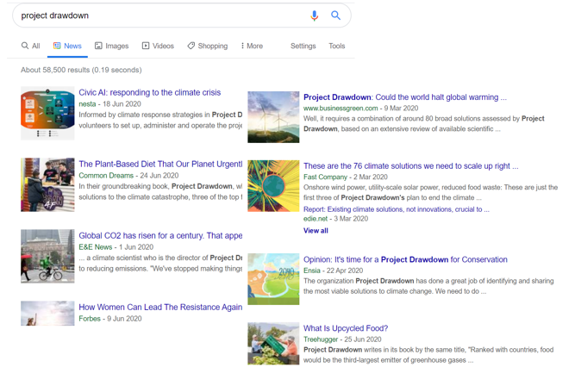Open the Settings menu
Viewport: 575px width, 392px height.
tap(303, 46)
